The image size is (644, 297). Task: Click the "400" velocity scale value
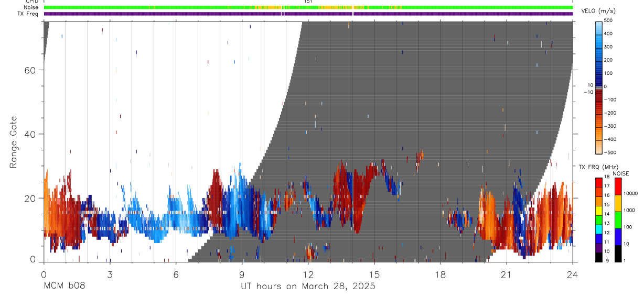tap(608, 34)
